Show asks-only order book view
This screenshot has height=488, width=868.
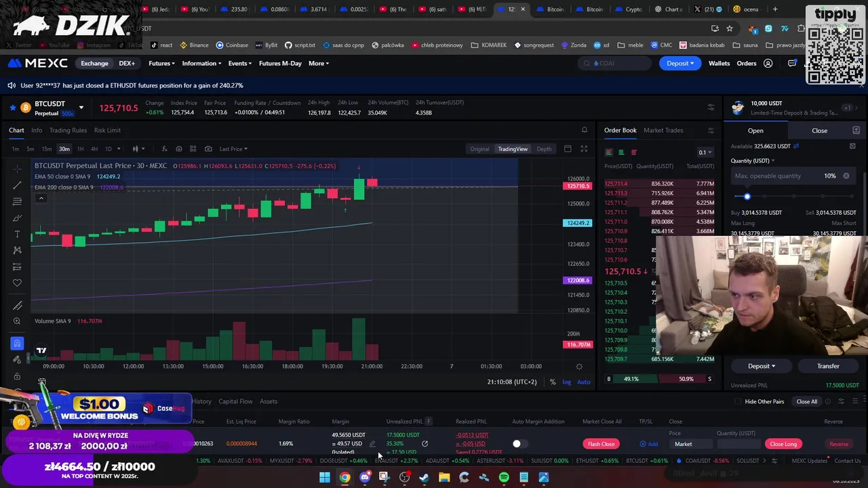[x=633, y=152]
